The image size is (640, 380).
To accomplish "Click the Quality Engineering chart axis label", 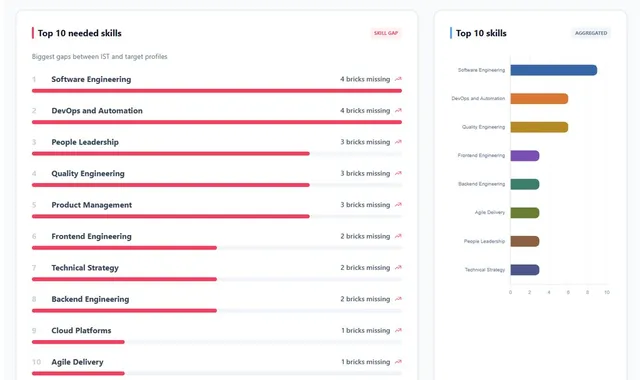I will (483, 127).
